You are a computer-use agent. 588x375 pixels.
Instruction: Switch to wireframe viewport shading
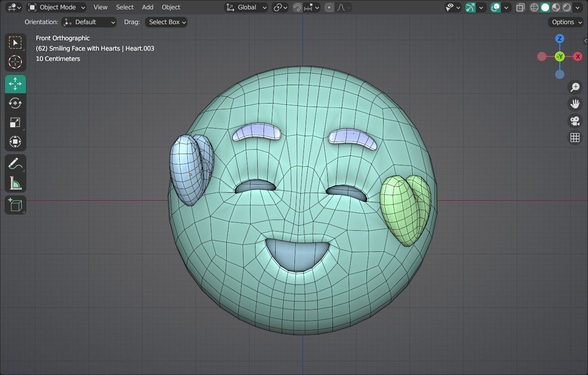pos(534,7)
